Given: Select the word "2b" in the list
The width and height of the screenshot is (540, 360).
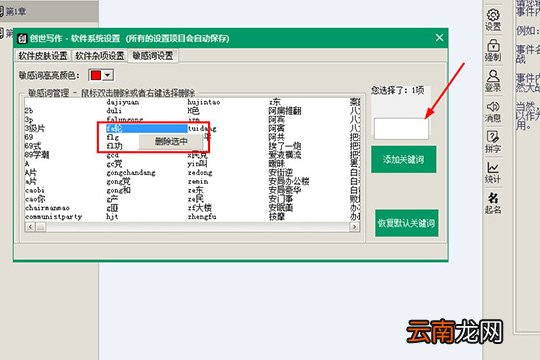Looking at the screenshot, I should click(x=29, y=111).
